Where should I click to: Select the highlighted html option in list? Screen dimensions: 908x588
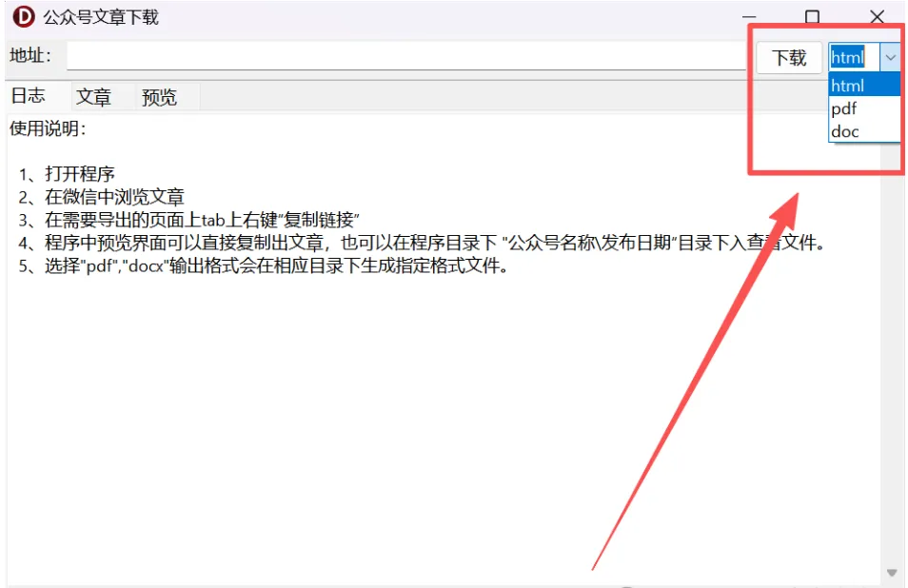click(864, 85)
